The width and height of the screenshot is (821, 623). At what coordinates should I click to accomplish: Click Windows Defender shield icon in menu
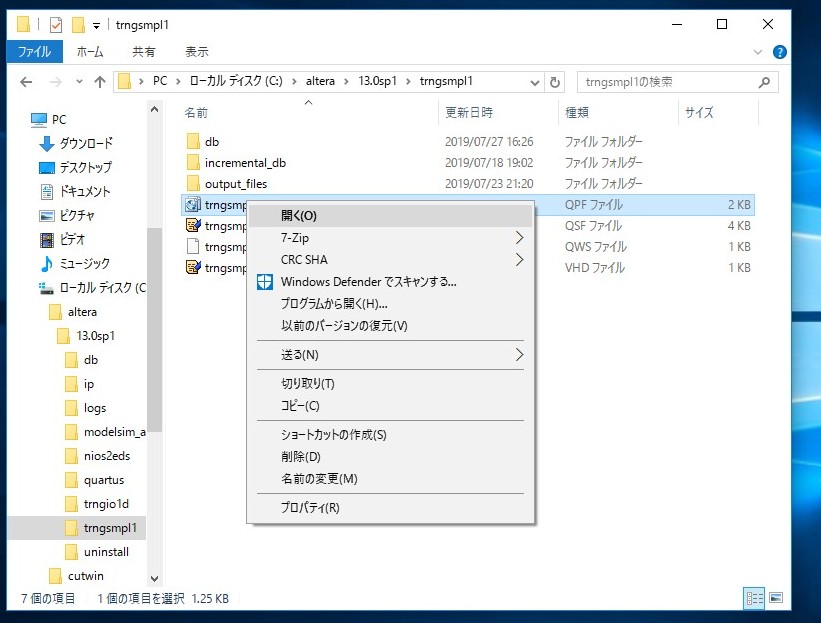click(x=265, y=282)
